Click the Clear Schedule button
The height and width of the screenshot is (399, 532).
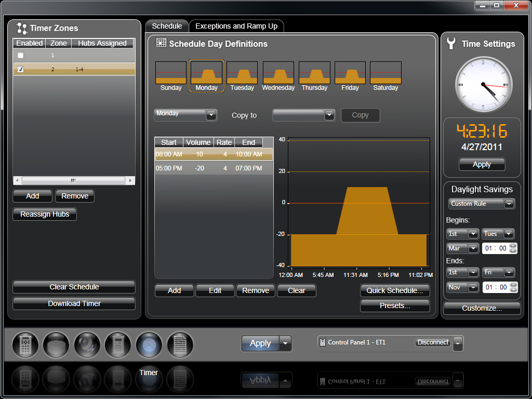coord(74,287)
